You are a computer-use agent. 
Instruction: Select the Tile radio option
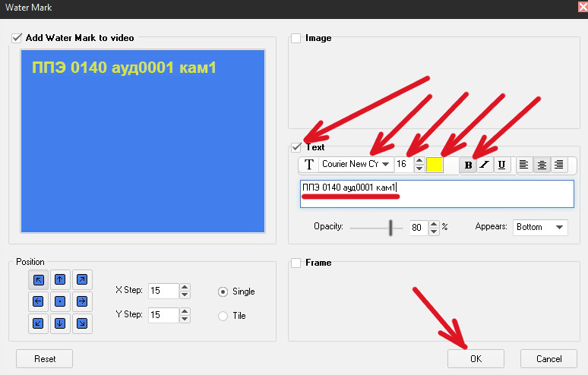click(x=223, y=317)
